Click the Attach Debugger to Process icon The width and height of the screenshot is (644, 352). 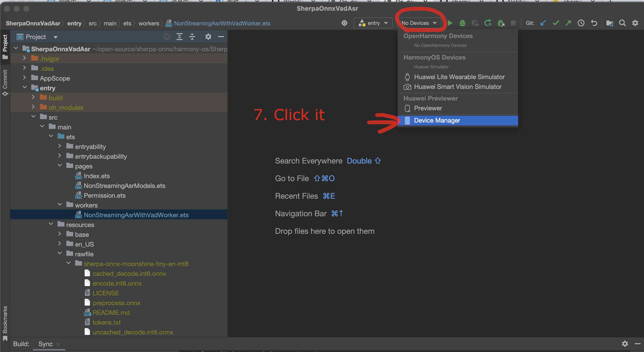[x=501, y=23]
